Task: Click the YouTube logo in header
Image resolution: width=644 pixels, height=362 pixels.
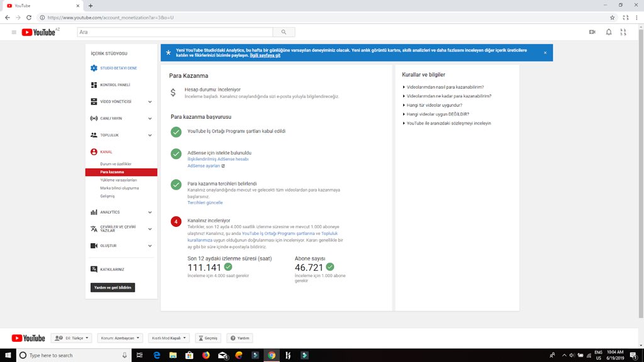Action: pyautogui.click(x=38, y=32)
